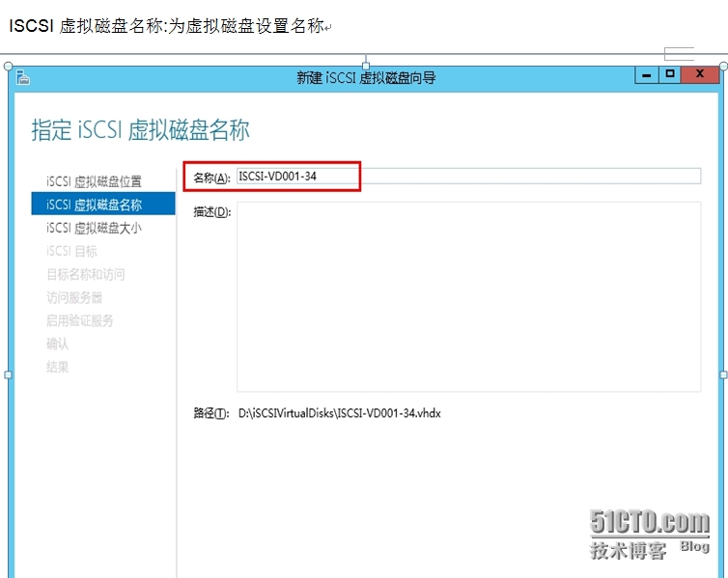Image resolution: width=728 pixels, height=578 pixels.
Task: Click the wizard icon in title bar
Action: click(22, 77)
